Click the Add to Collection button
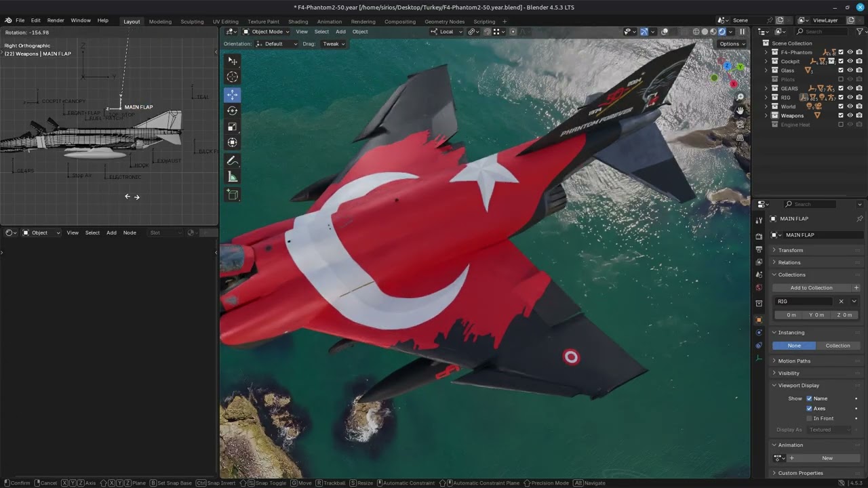 pos(811,287)
